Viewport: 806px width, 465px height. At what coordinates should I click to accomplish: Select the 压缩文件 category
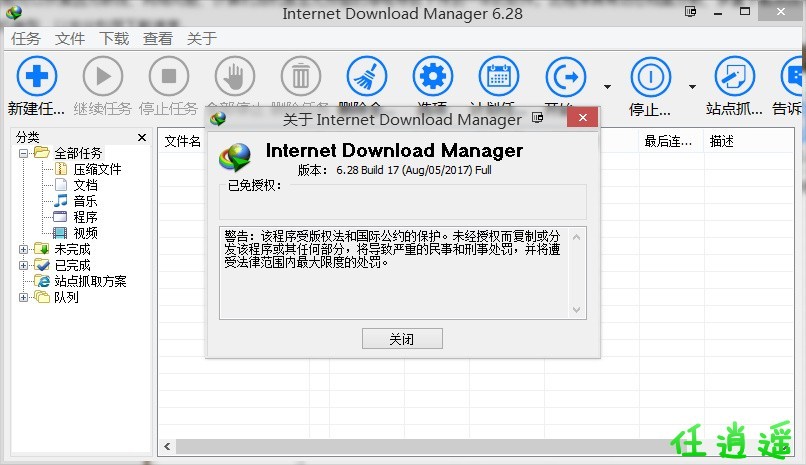click(x=97, y=169)
